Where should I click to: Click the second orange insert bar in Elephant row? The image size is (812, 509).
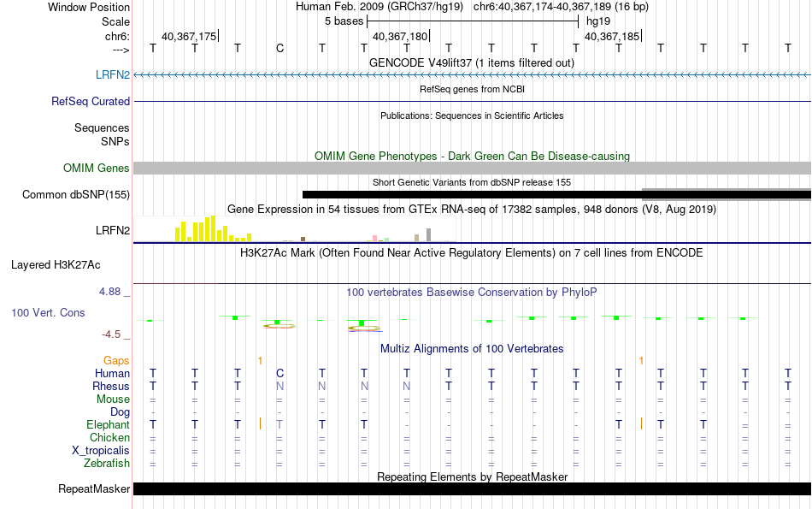pos(641,424)
